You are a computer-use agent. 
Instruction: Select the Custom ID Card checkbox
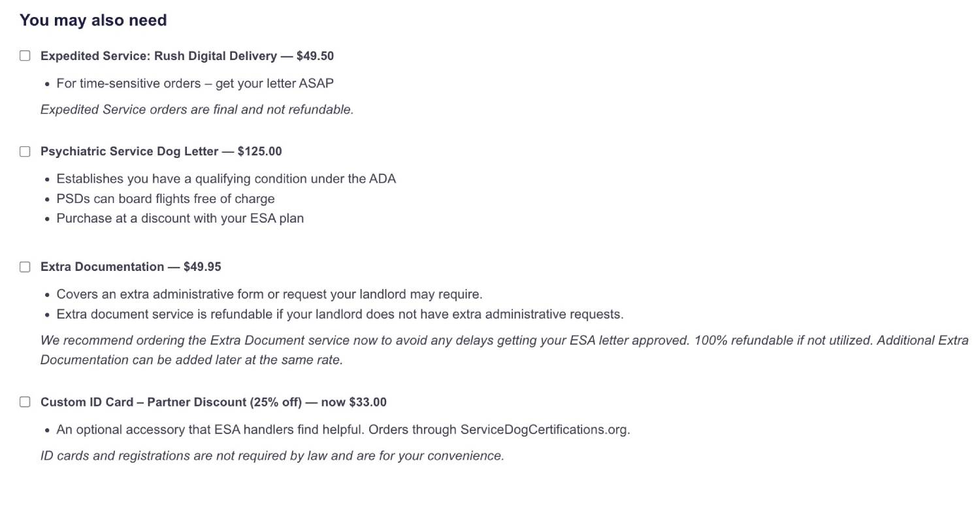click(25, 402)
